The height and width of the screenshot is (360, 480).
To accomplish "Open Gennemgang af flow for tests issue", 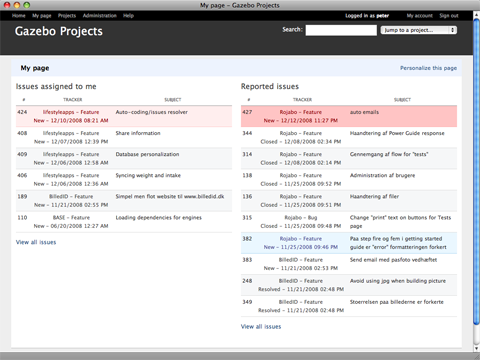I will click(x=389, y=154).
